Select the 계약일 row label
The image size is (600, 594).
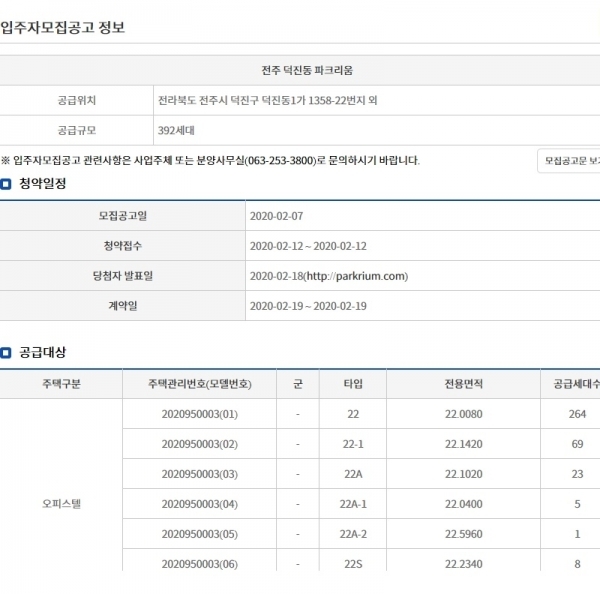pyautogui.click(x=122, y=306)
